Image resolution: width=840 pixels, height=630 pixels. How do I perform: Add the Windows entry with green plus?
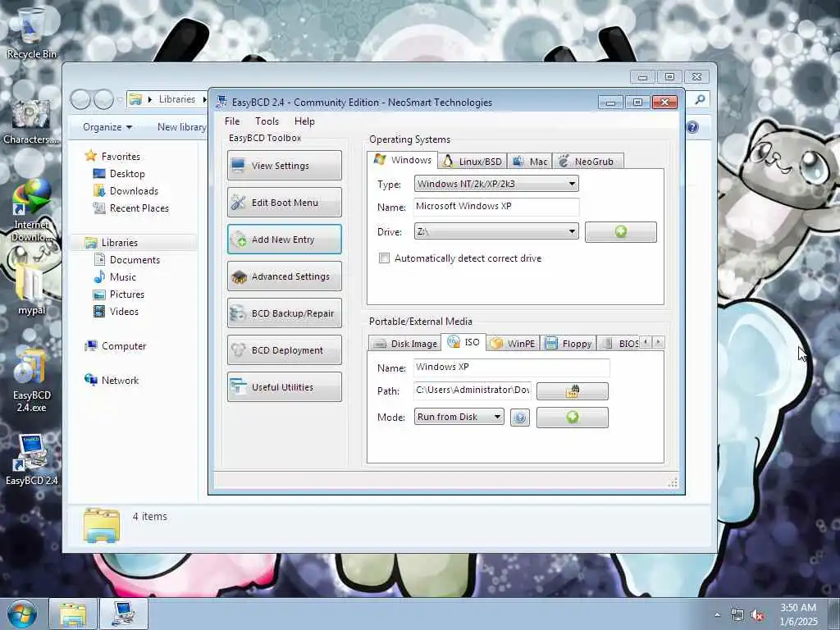(x=620, y=232)
